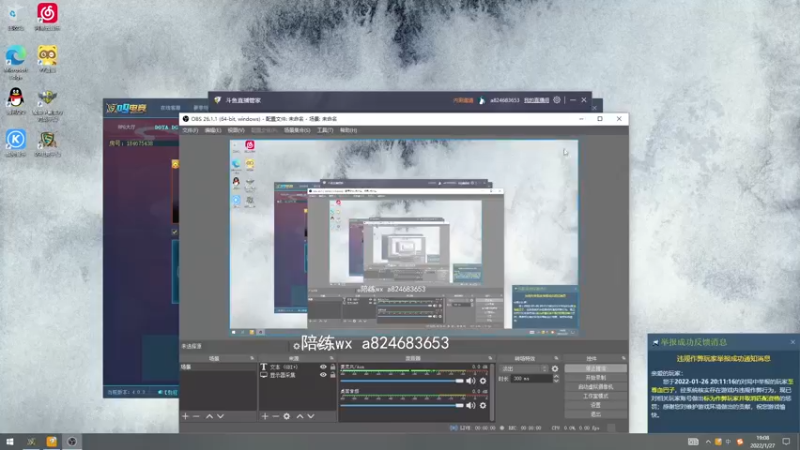Screen dimensions: 800x450
Task: Open the My Live Room link in Douyu manager
Action: 536,100
